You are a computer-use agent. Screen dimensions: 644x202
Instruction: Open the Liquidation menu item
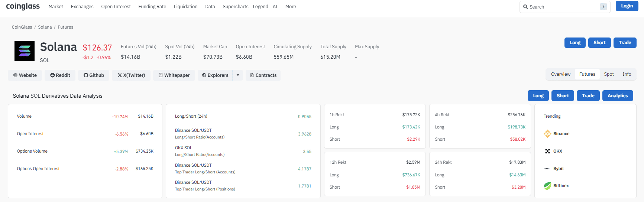click(185, 7)
